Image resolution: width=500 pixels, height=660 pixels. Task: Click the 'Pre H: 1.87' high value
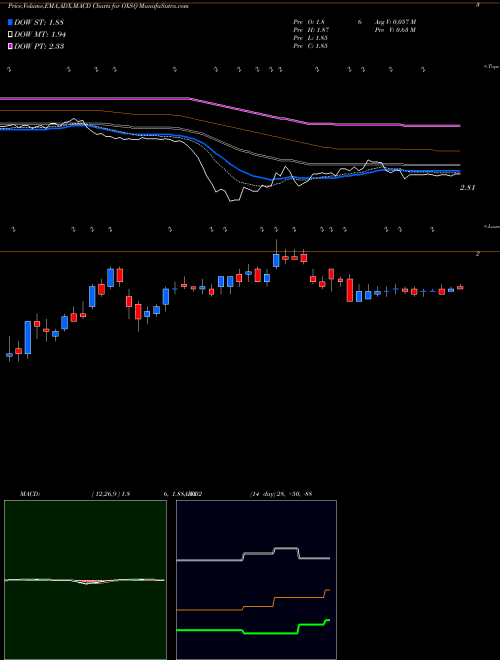point(311,30)
